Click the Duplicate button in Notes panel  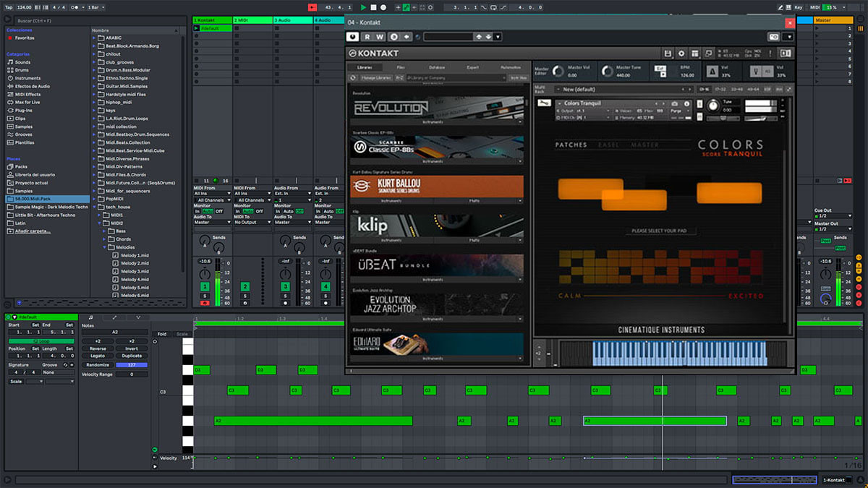pyautogui.click(x=132, y=356)
